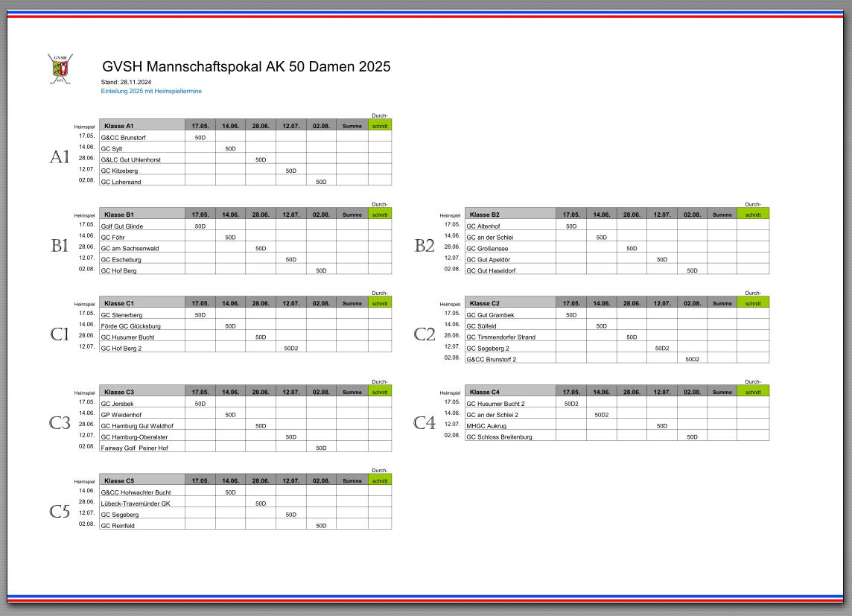Select the large 'A1' group label
The width and height of the screenshot is (852, 616).
point(60,156)
